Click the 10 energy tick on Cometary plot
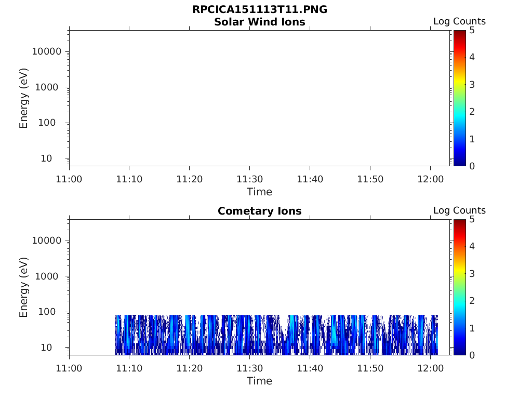 46,348
